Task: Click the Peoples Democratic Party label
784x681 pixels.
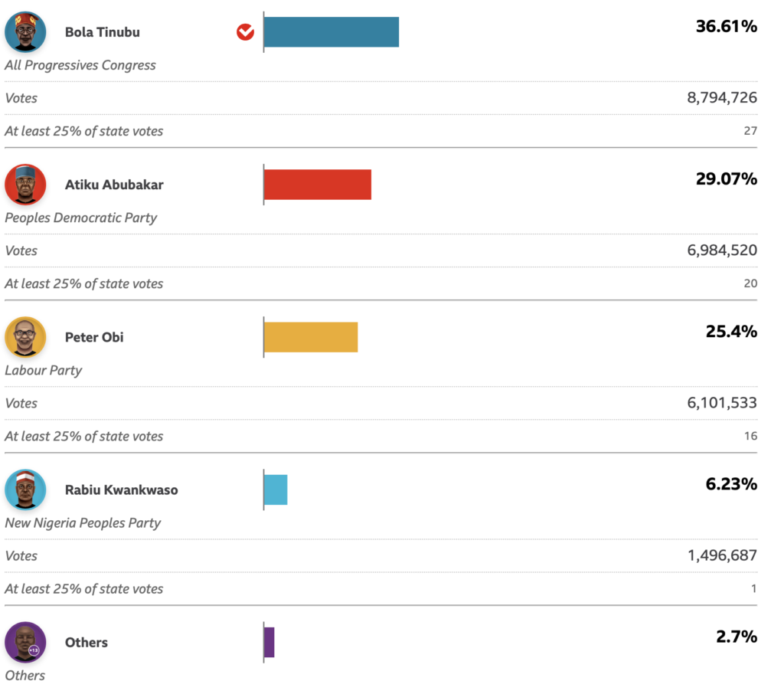Action: (81, 218)
